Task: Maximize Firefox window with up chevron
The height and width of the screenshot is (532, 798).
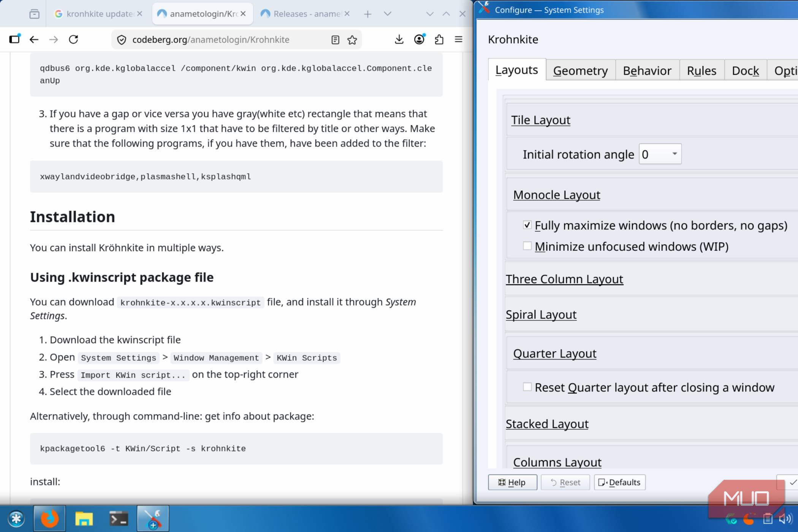Action: pyautogui.click(x=446, y=14)
